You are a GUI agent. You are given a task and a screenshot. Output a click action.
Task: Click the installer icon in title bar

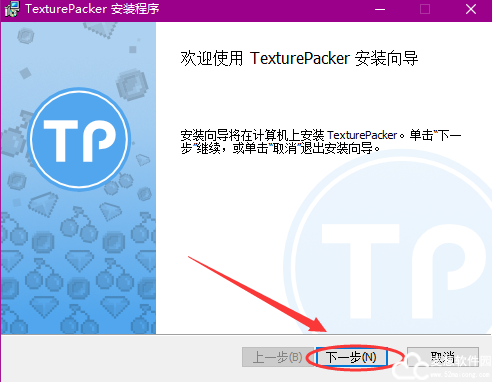pos(12,9)
